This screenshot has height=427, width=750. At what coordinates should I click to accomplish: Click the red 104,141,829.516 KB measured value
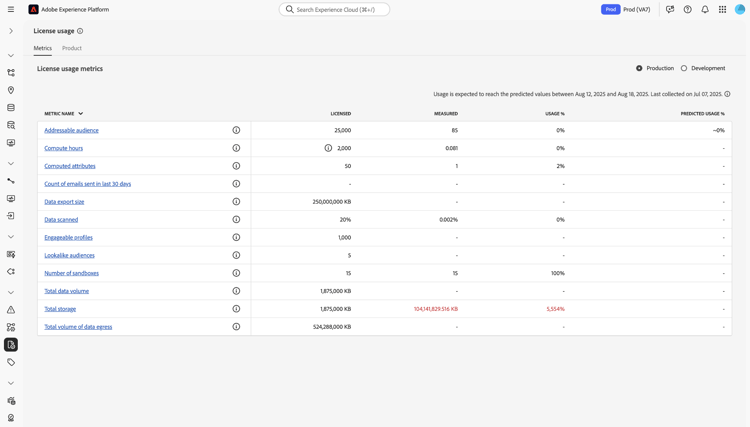436,309
